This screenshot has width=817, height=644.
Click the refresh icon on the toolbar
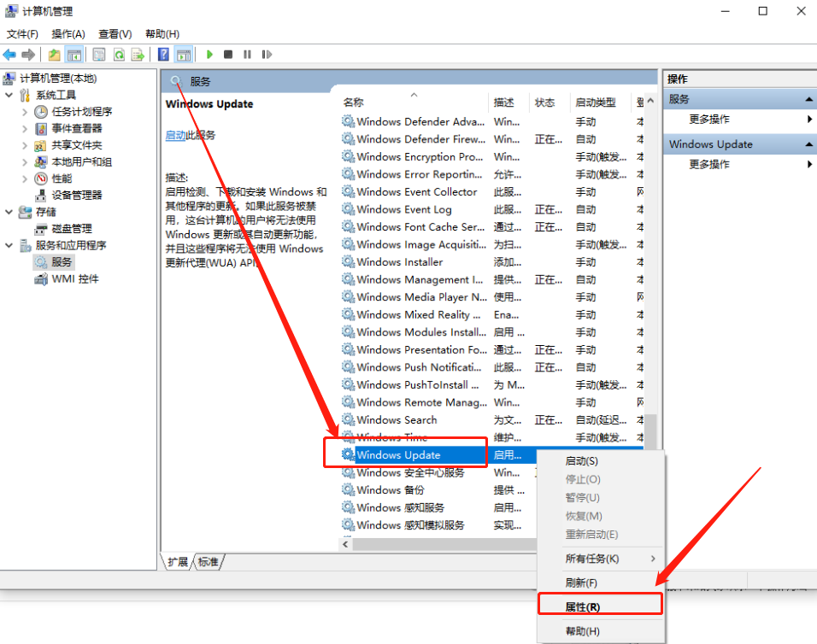pos(120,54)
